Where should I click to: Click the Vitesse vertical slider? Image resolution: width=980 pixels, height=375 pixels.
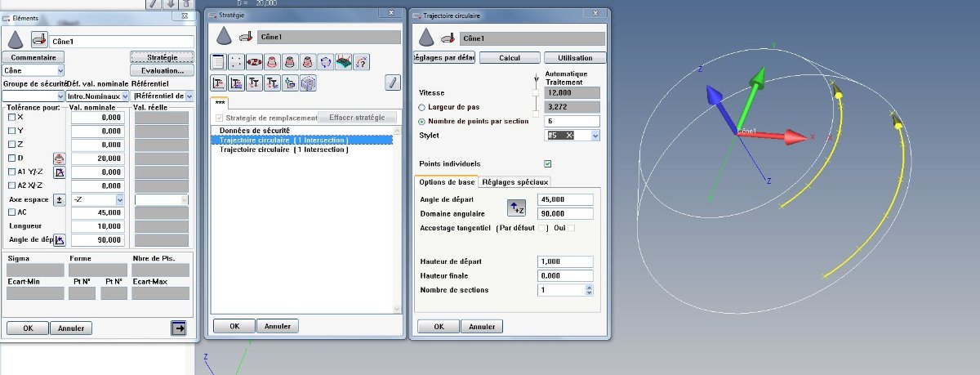coord(536,93)
